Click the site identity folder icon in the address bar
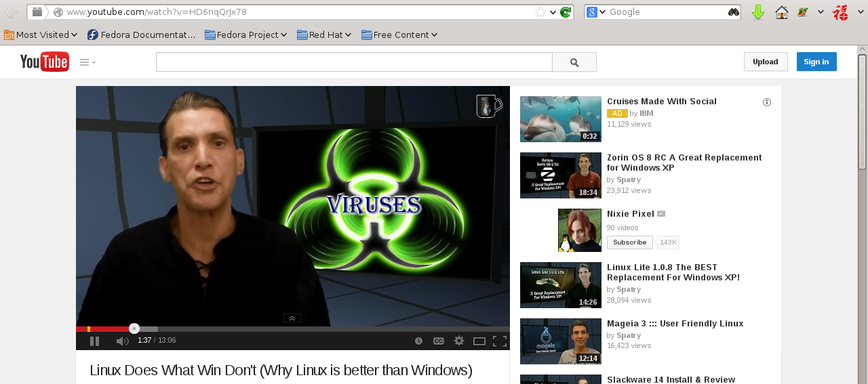This screenshot has height=384, width=868. (x=37, y=12)
